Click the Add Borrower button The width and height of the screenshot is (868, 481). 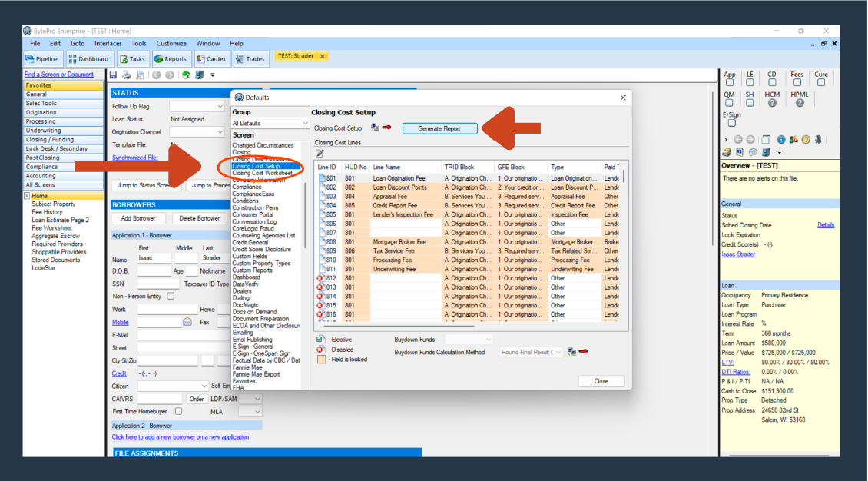tap(137, 218)
